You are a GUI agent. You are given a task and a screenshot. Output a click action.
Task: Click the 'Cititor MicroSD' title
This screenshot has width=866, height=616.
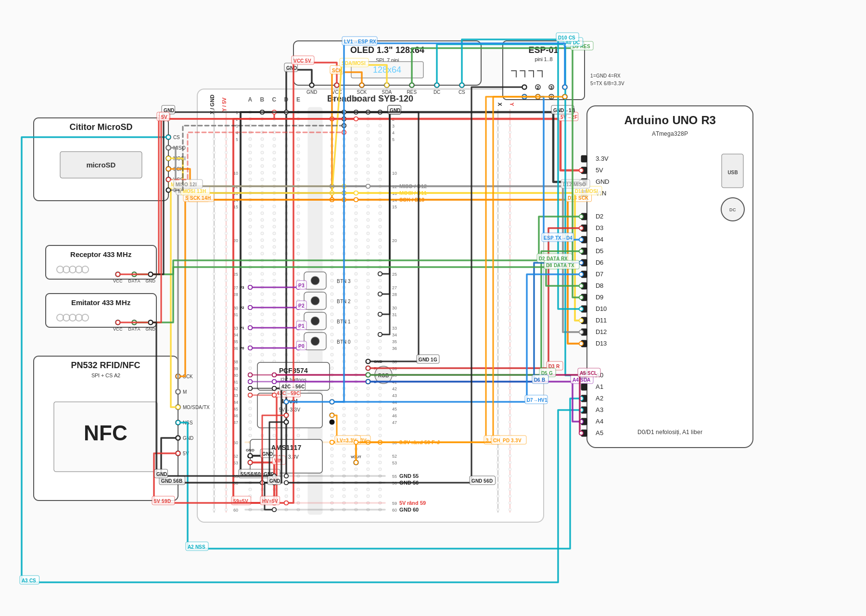(101, 127)
